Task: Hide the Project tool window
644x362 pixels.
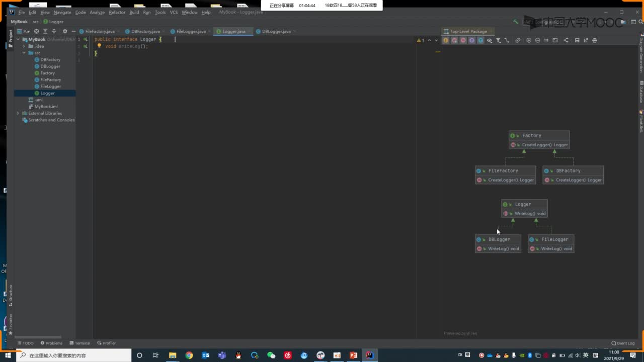Action: 73,31
